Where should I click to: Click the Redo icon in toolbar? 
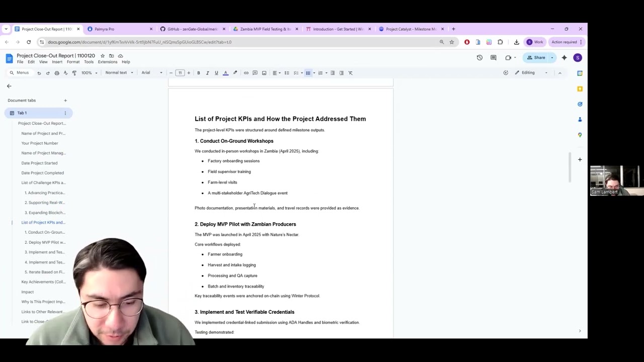48,73
